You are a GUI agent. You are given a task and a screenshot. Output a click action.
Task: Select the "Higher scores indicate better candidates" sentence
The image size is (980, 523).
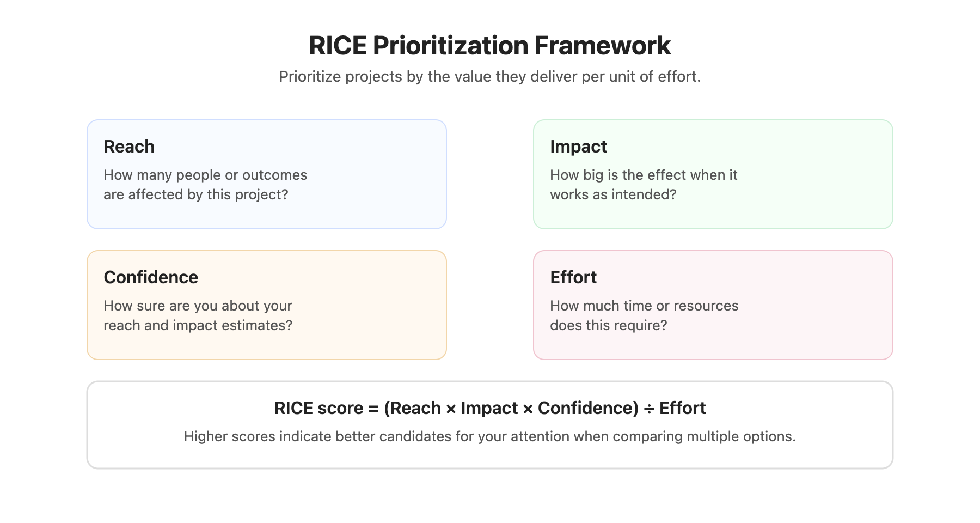point(489,436)
